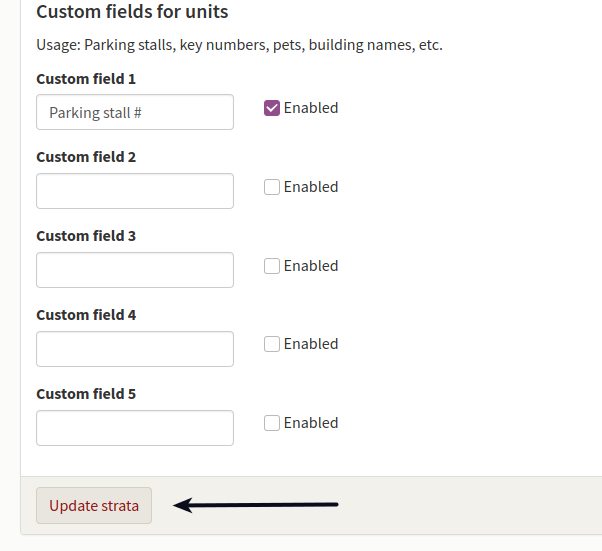
Task: Focus the Custom field 2 text box
Action: 135,191
